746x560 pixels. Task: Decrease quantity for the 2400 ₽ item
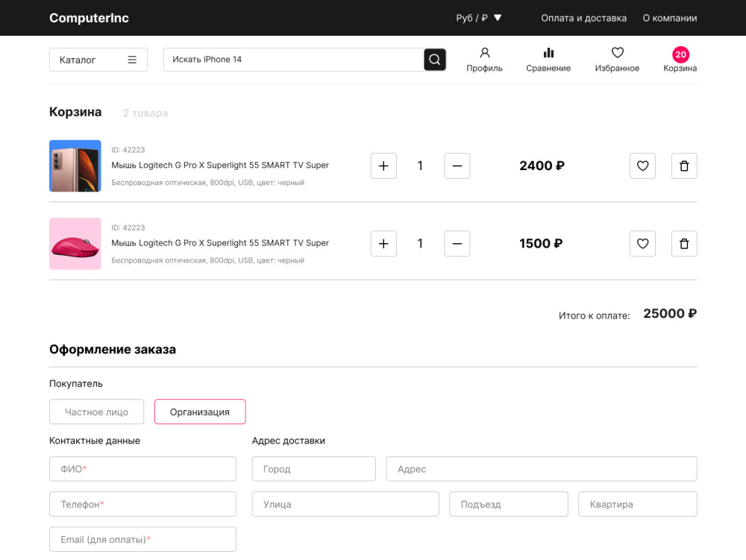click(x=457, y=166)
